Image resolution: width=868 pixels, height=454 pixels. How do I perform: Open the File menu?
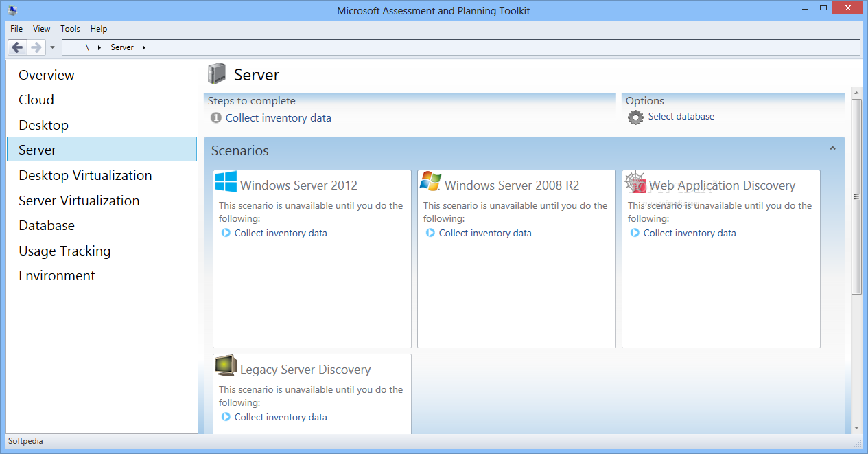click(16, 29)
